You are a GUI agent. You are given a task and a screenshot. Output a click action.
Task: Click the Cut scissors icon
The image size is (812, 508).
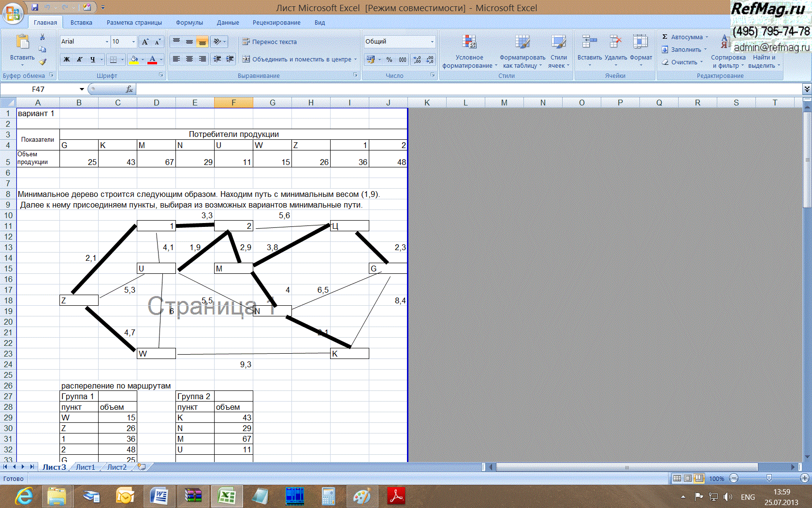click(x=43, y=37)
